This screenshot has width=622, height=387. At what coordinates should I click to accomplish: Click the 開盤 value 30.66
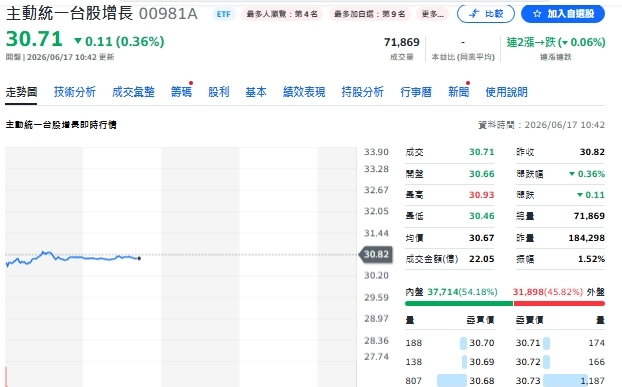point(482,174)
